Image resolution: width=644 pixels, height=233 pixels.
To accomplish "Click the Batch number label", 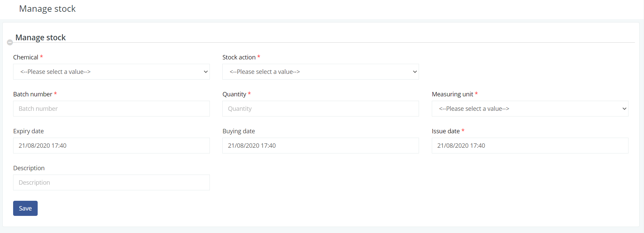I will point(33,94).
